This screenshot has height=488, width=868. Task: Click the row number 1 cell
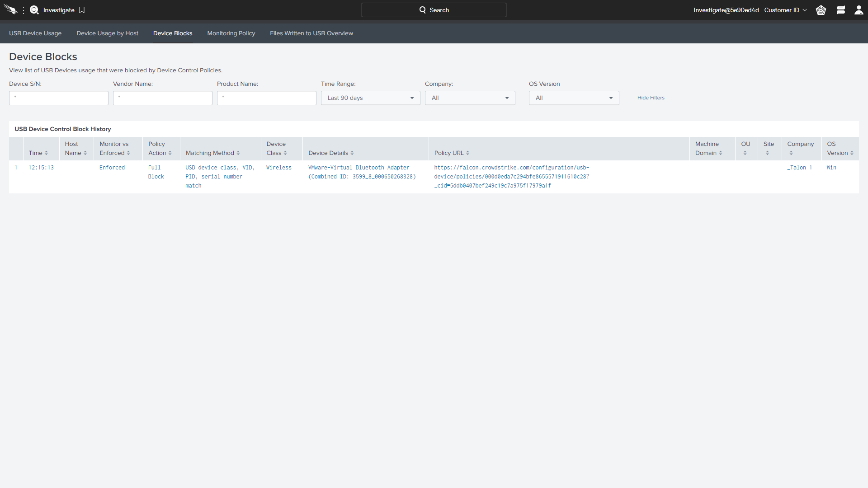(x=16, y=168)
